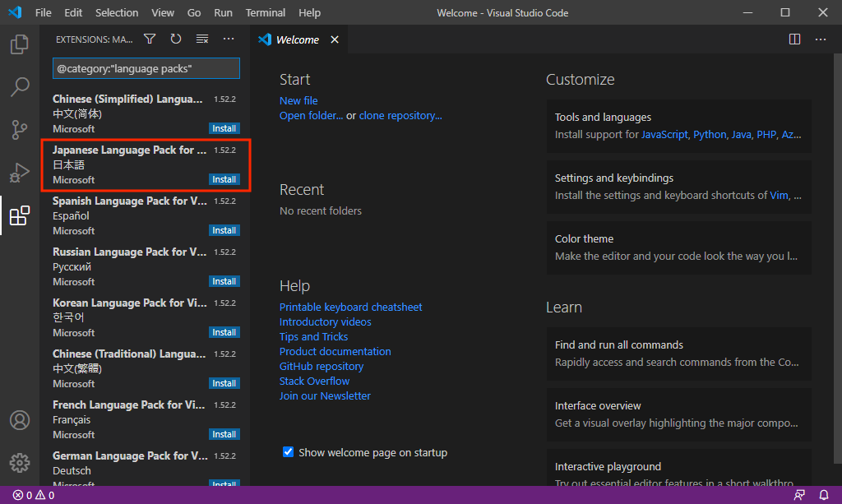Install the French Language Pack
Viewport: 842px width, 504px height.
[224, 434]
